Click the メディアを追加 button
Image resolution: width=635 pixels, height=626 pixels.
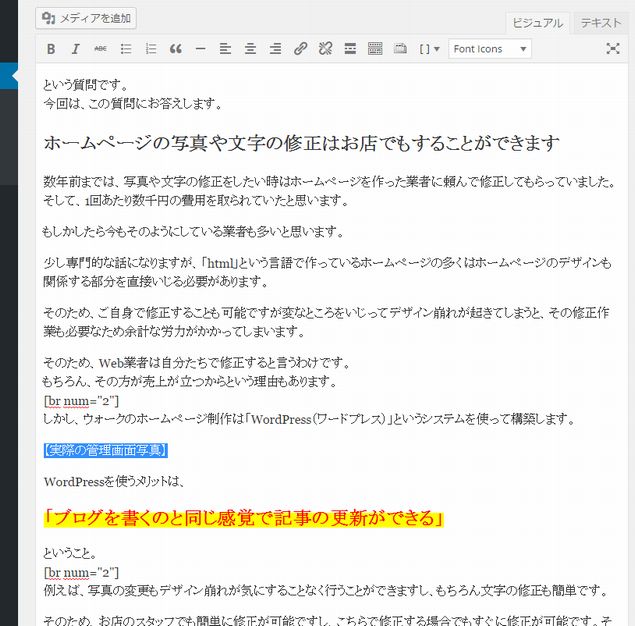pyautogui.click(x=86, y=18)
